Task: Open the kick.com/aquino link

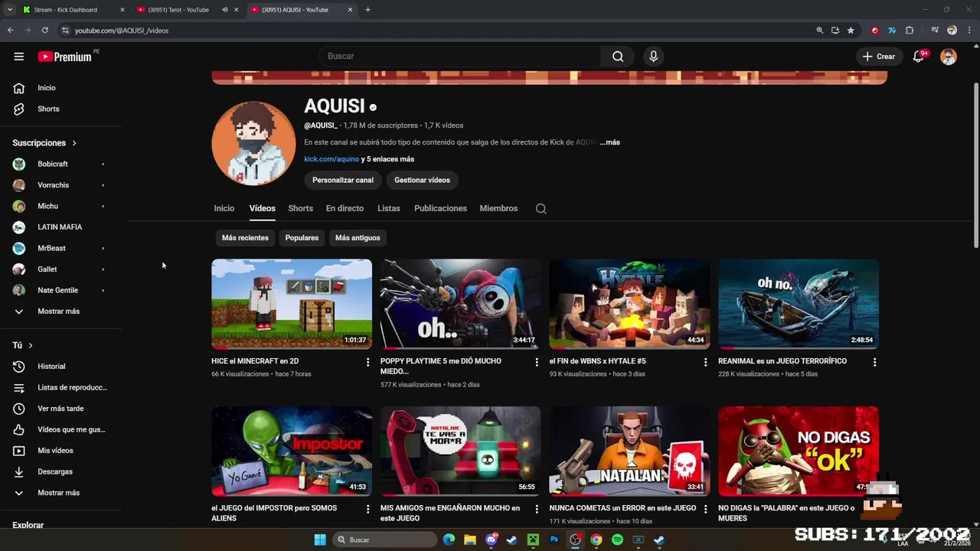Action: 332,159
